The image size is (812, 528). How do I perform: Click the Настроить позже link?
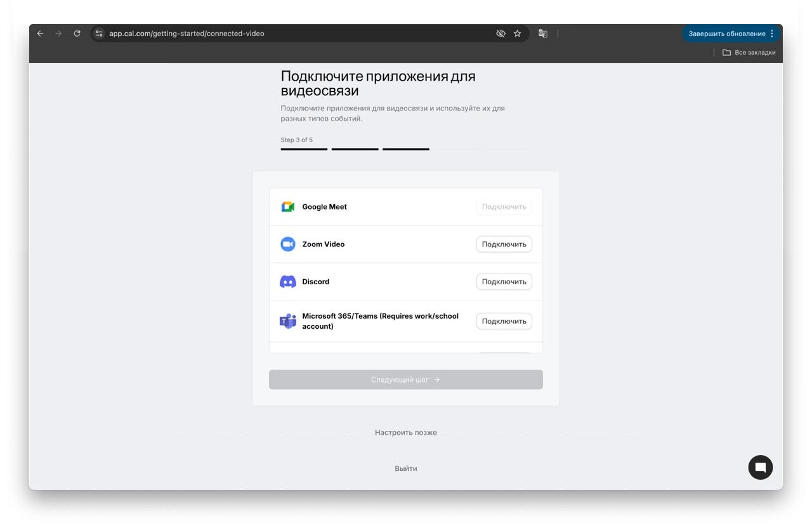pos(406,433)
